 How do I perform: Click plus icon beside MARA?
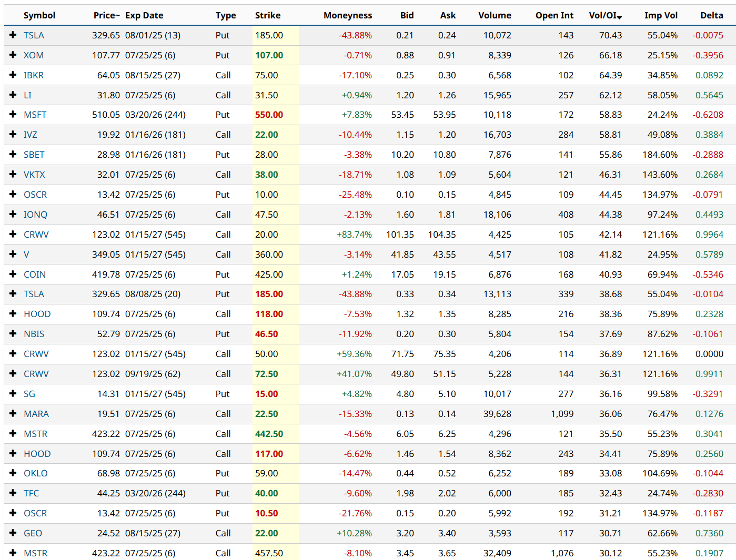tap(13, 413)
